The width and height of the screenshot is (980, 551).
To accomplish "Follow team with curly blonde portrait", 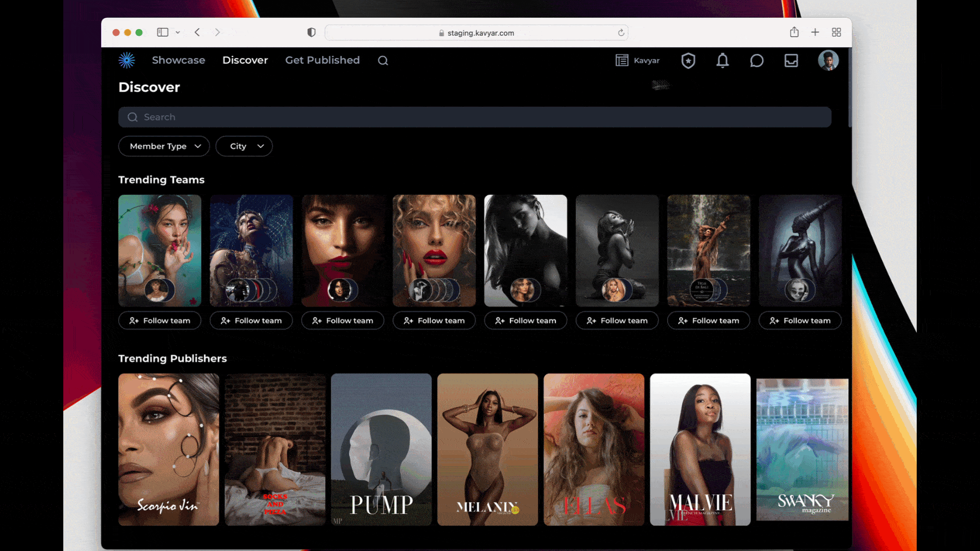I will click(x=434, y=321).
